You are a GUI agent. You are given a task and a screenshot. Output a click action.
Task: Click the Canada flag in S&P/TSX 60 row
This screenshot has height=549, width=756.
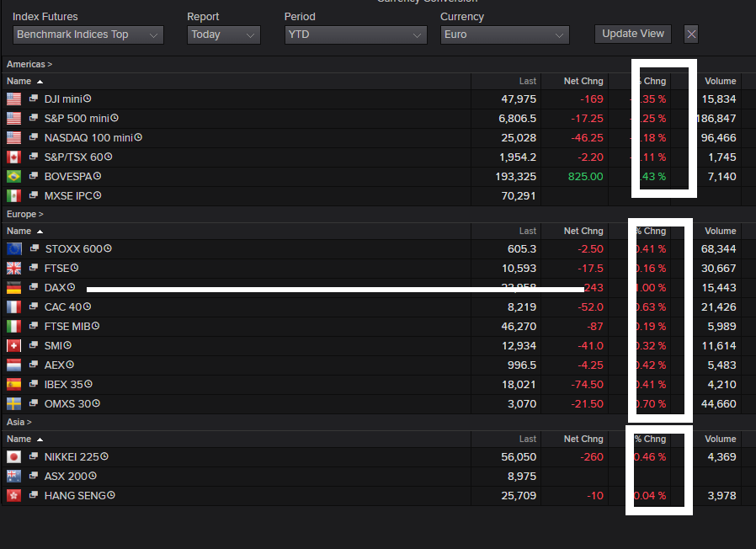[x=13, y=157]
